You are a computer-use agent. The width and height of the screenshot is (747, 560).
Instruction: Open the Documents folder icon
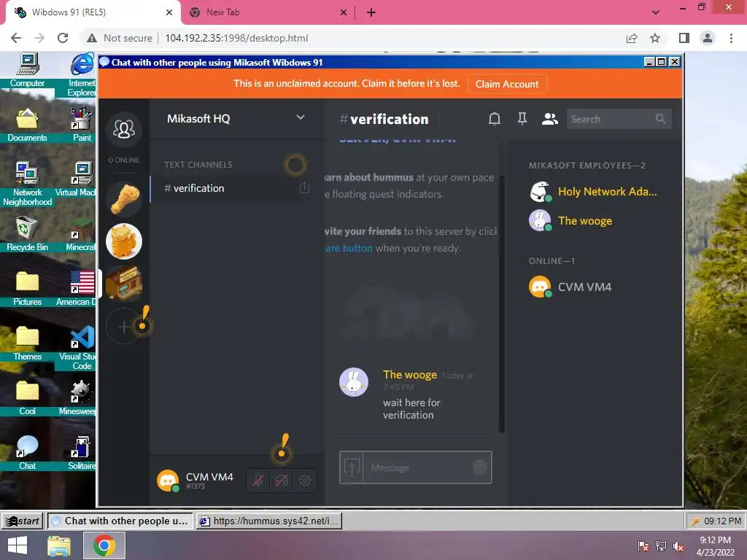click(27, 125)
